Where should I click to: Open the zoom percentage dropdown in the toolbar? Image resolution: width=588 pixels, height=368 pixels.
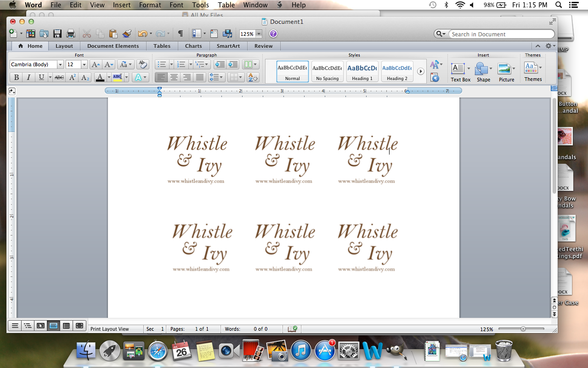(259, 34)
